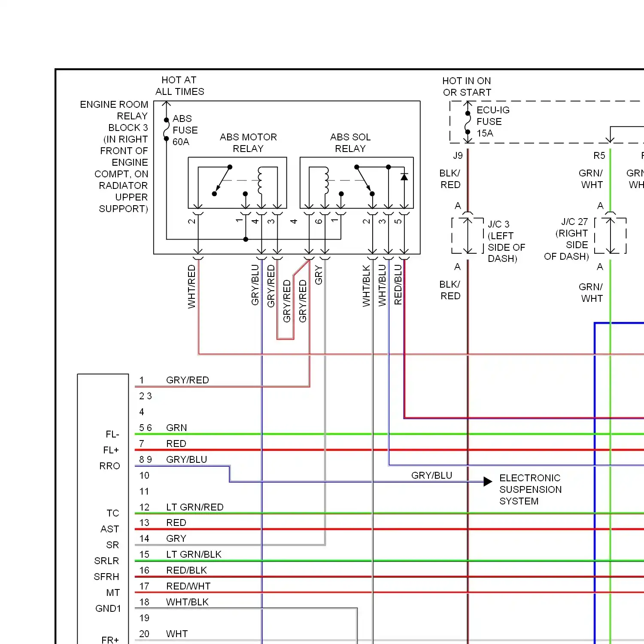Click the "ABS SOL RELAY" label
The image size is (644, 644).
point(350,143)
